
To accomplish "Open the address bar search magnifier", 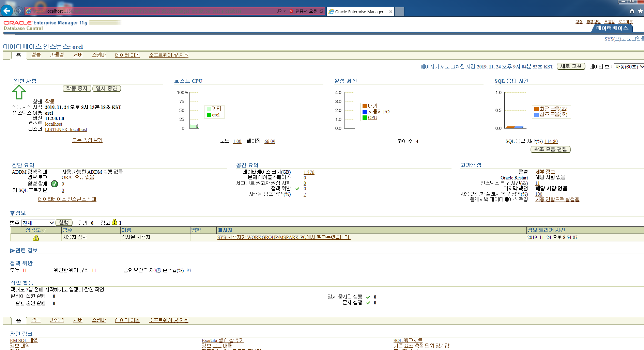I will [279, 11].
